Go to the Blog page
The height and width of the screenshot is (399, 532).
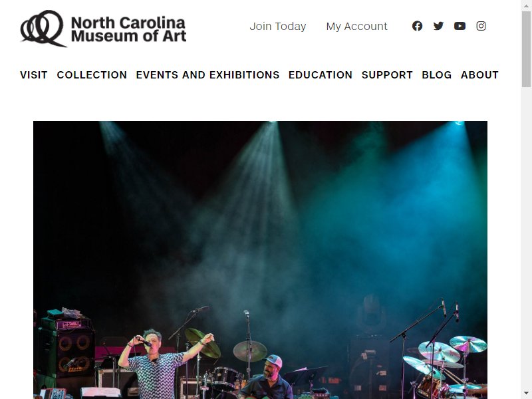point(437,75)
